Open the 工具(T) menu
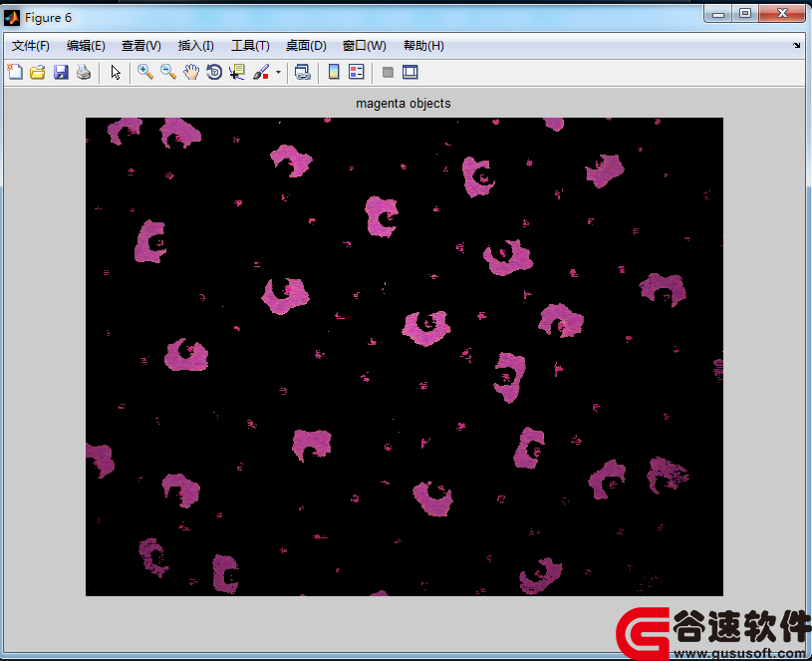The width and height of the screenshot is (812, 661). pos(250,46)
